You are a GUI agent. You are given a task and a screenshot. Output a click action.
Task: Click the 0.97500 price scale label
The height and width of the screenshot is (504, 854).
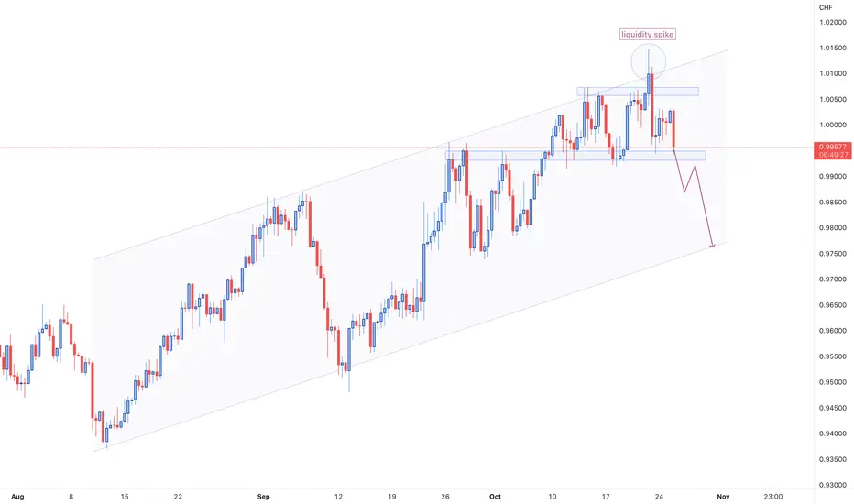pos(833,253)
